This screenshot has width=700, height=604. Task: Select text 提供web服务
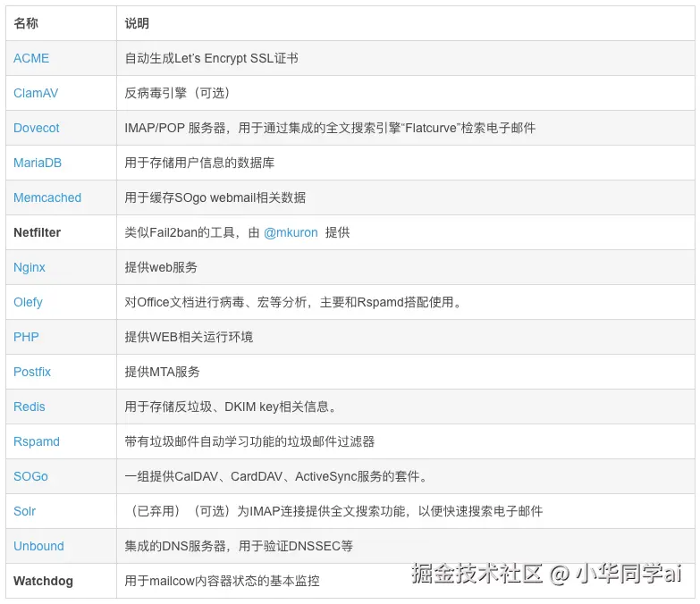161,267
